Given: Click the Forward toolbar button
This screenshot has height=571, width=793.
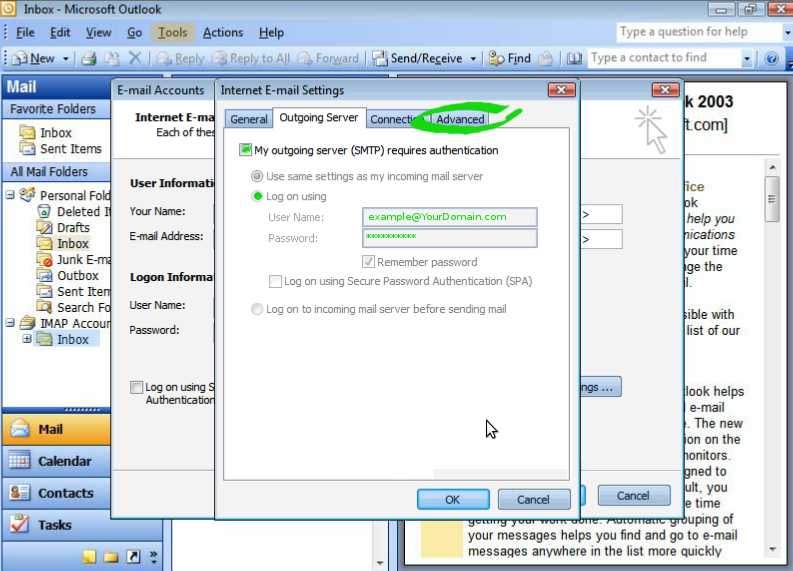Looking at the screenshot, I should pyautogui.click(x=328, y=59).
